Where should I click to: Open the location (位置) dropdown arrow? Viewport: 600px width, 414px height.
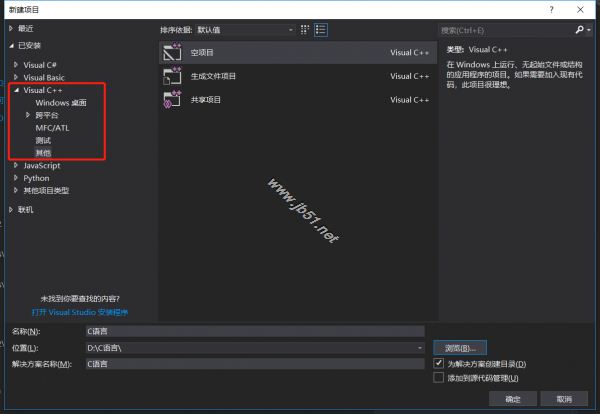[x=420, y=348]
